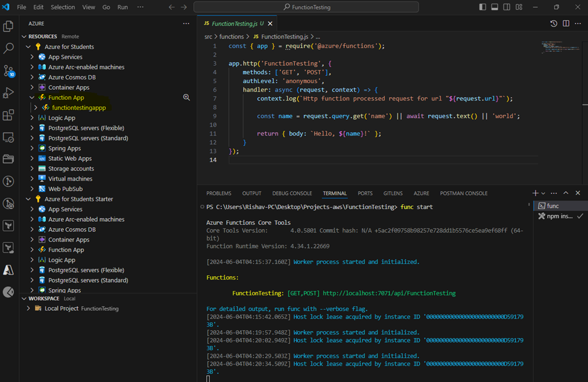The image size is (588, 382).
Task: Expand Local Project FunctionTesting
Action: tap(28, 308)
